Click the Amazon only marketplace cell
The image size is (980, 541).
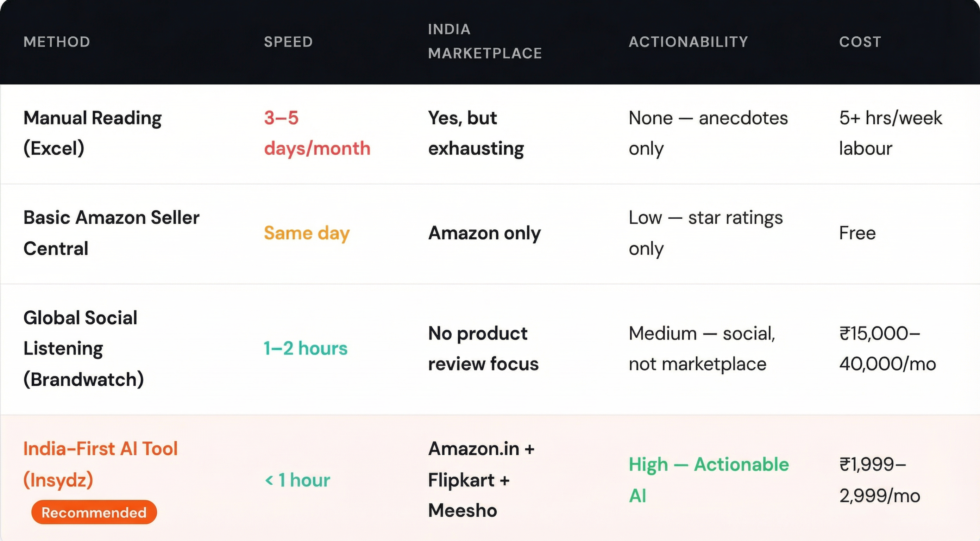pos(484,232)
